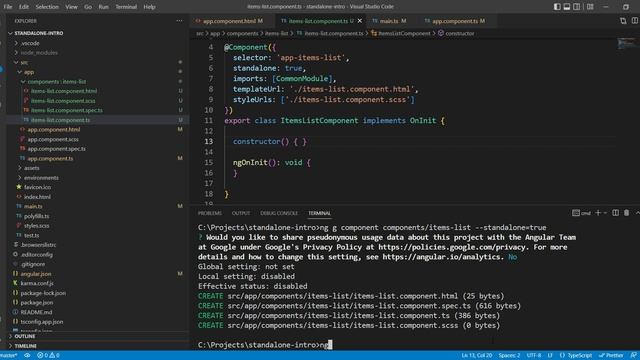Open Customize Layout icon in title bar
This screenshot has width=640, height=360.
pos(590,7)
